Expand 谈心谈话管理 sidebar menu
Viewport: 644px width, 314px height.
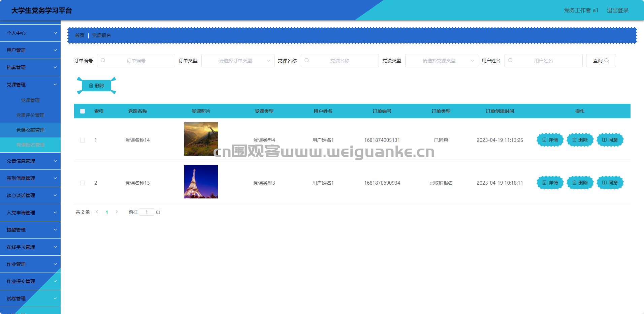[x=30, y=195]
